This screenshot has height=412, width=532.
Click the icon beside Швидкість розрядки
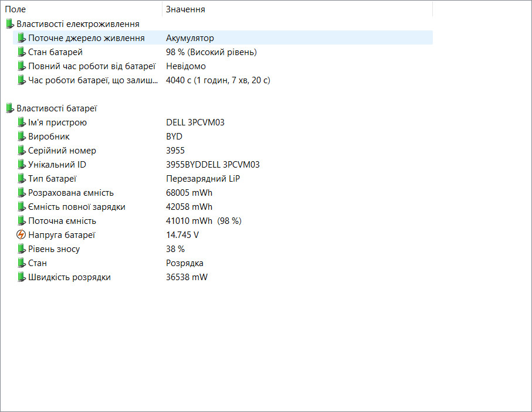21,277
